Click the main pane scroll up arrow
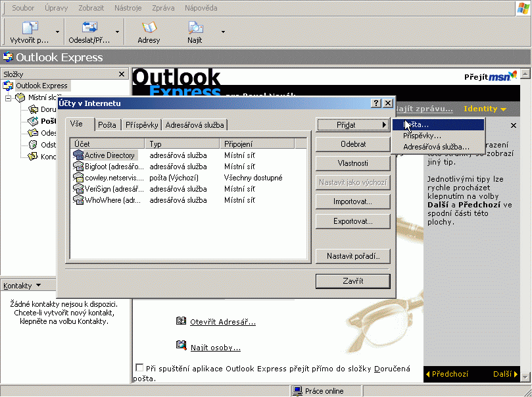Viewport: 532px width, 397px height. [x=525, y=73]
